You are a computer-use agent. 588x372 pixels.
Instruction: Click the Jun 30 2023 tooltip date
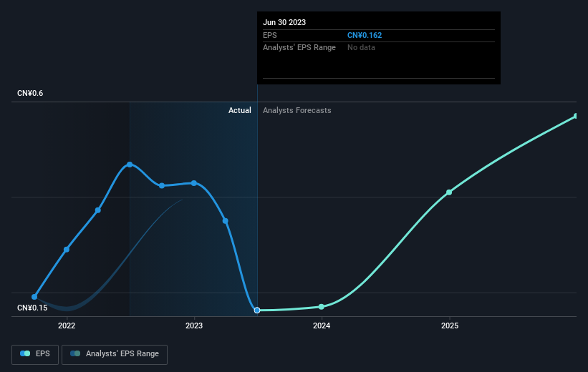(x=284, y=22)
